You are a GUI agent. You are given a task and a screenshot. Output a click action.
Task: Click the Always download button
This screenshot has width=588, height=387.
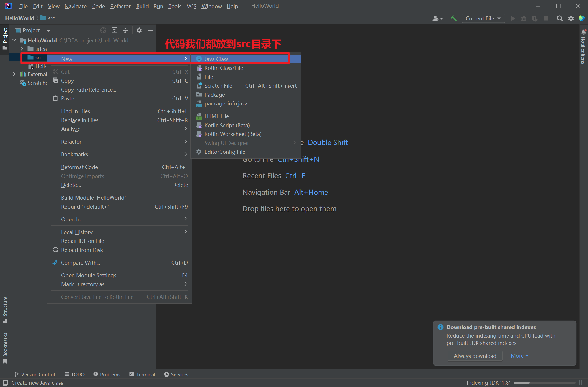tap(475, 356)
